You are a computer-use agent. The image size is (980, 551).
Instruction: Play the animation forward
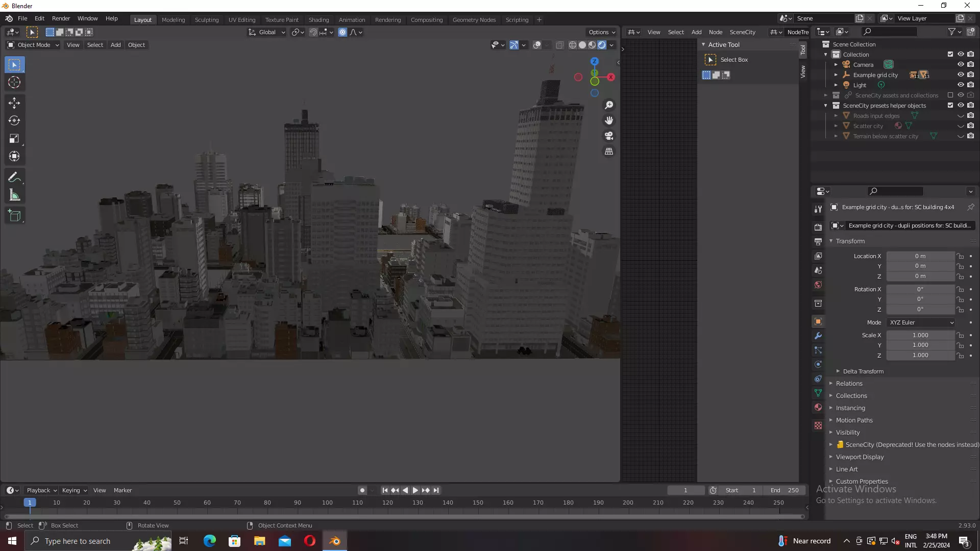(x=415, y=490)
